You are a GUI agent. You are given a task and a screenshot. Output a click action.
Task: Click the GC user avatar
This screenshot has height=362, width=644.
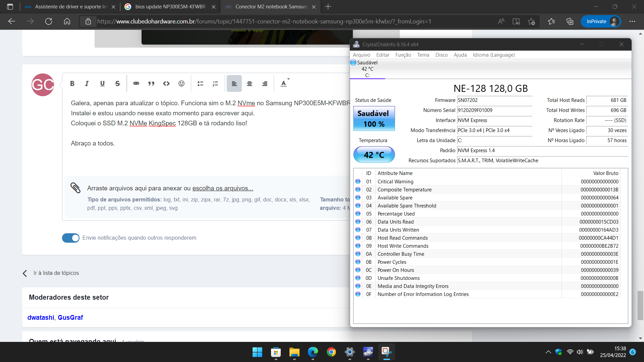click(x=43, y=85)
